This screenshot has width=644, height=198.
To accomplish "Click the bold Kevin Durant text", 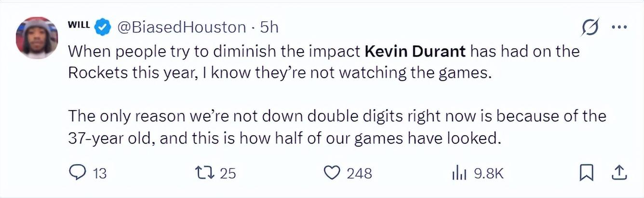I will click(415, 51).
